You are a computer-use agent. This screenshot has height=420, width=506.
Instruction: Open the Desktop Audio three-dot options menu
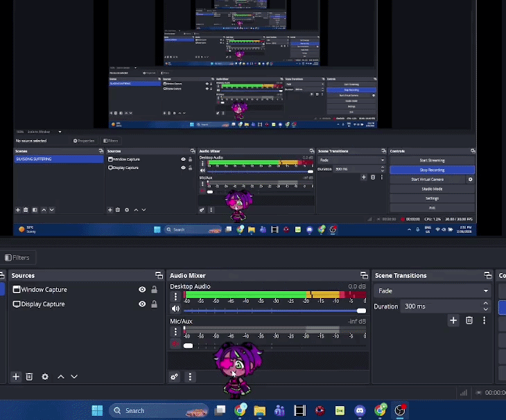pyautogui.click(x=175, y=297)
